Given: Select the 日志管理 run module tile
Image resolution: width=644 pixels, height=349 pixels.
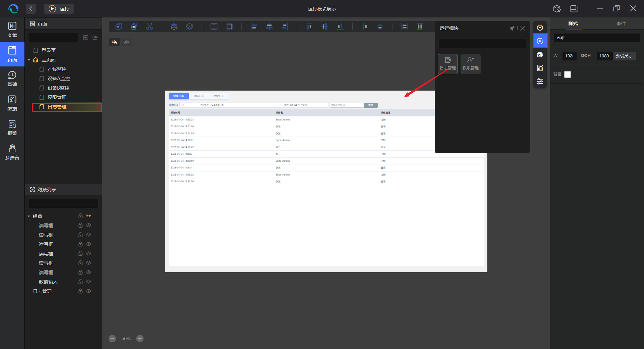Looking at the screenshot, I should pos(448,64).
